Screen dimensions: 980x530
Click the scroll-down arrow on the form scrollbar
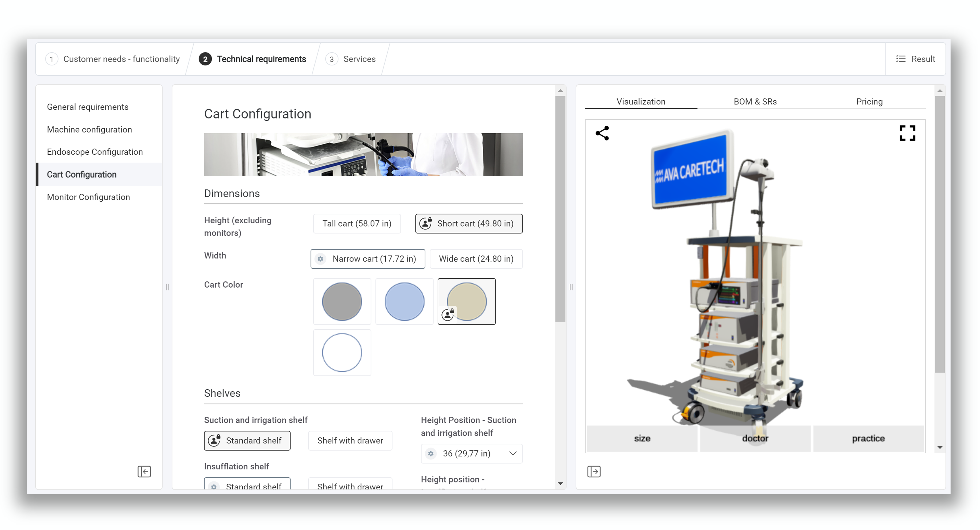pyautogui.click(x=560, y=483)
